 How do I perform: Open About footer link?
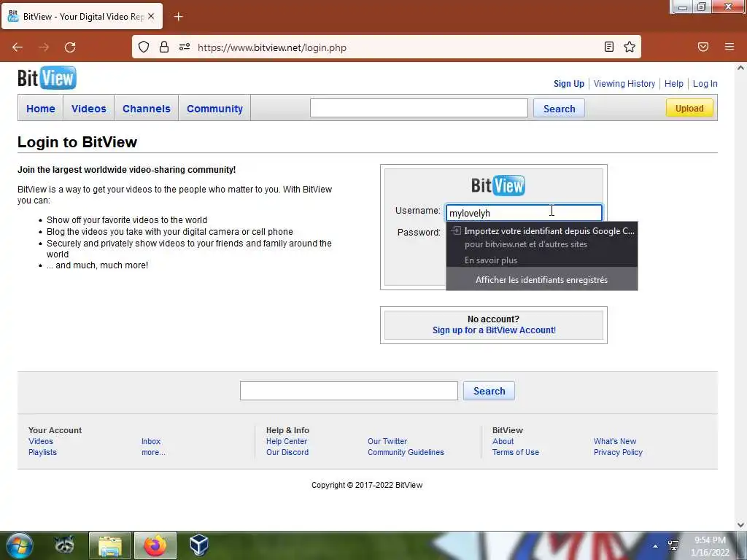click(x=503, y=441)
